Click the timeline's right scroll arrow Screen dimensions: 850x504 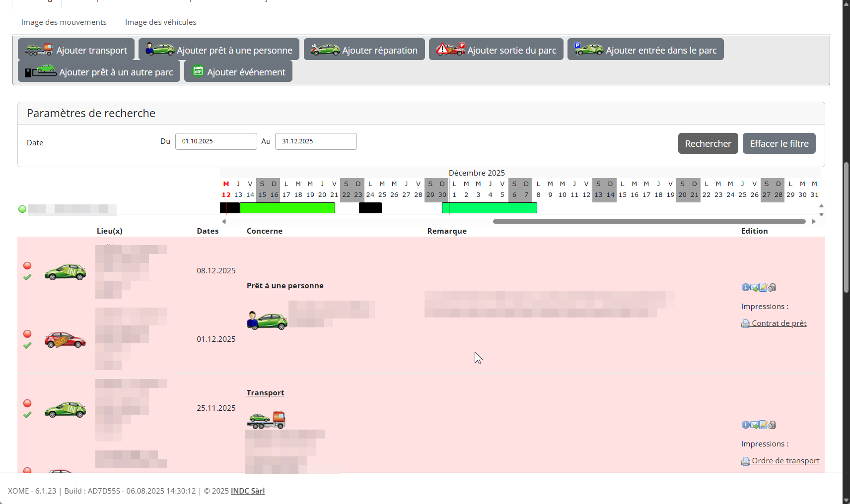tap(814, 222)
